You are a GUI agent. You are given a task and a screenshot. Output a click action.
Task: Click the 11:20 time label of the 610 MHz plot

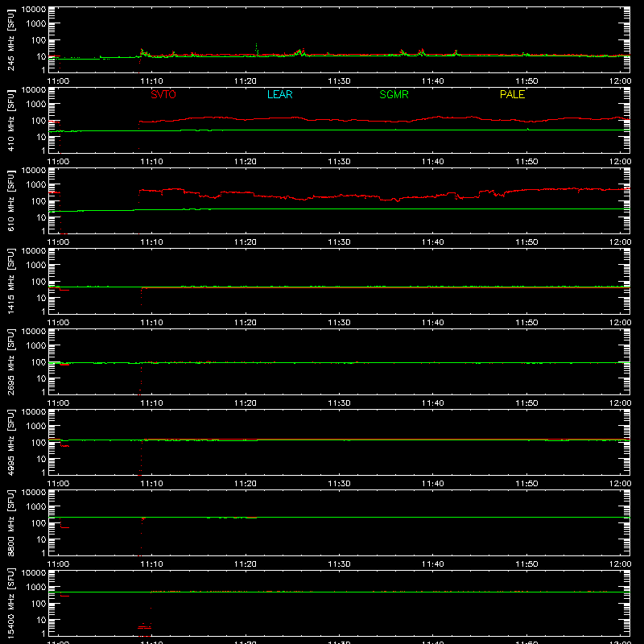click(x=246, y=242)
